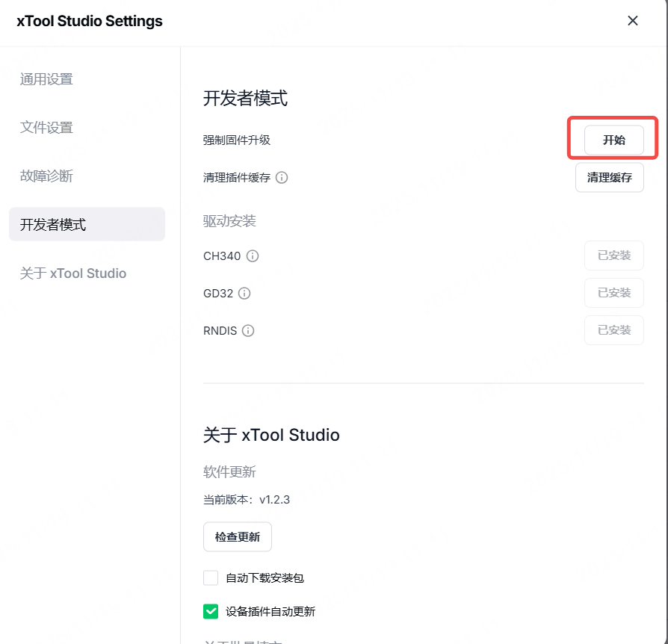Click the 设备插件自动更新 label text
Viewport: 668px width, 644px height.
pyautogui.click(x=270, y=612)
